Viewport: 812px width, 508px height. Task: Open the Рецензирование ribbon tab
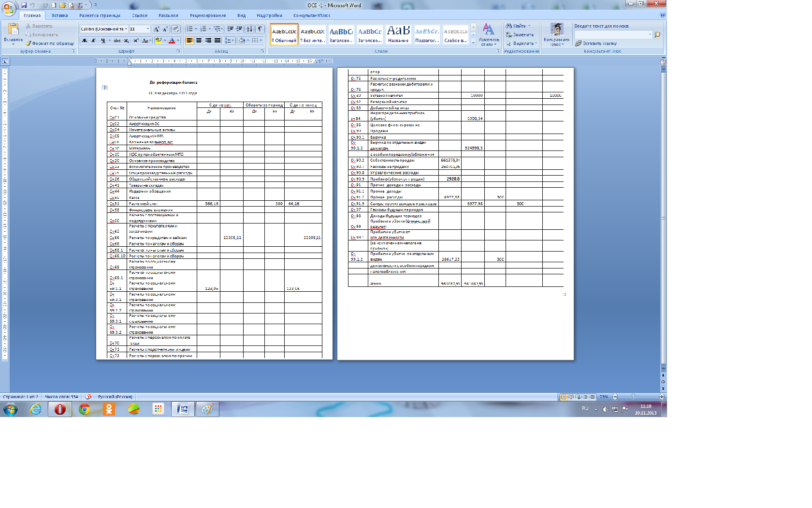[208, 15]
